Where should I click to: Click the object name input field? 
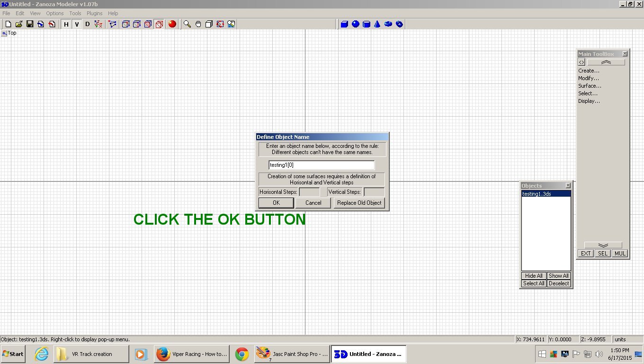click(322, 165)
